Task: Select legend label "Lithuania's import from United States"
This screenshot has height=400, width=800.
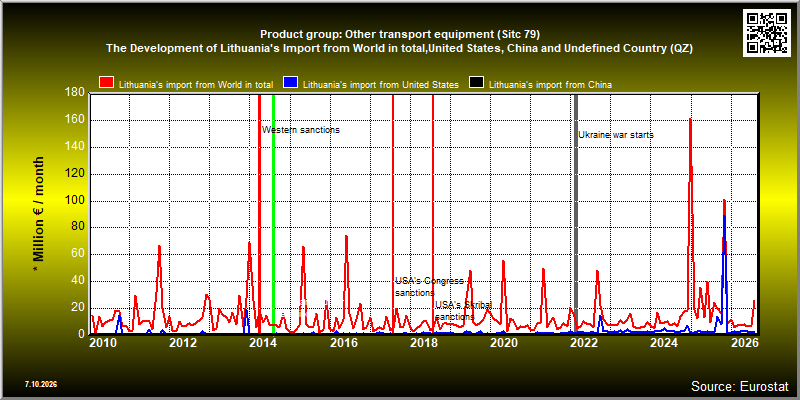Action: pos(381,85)
